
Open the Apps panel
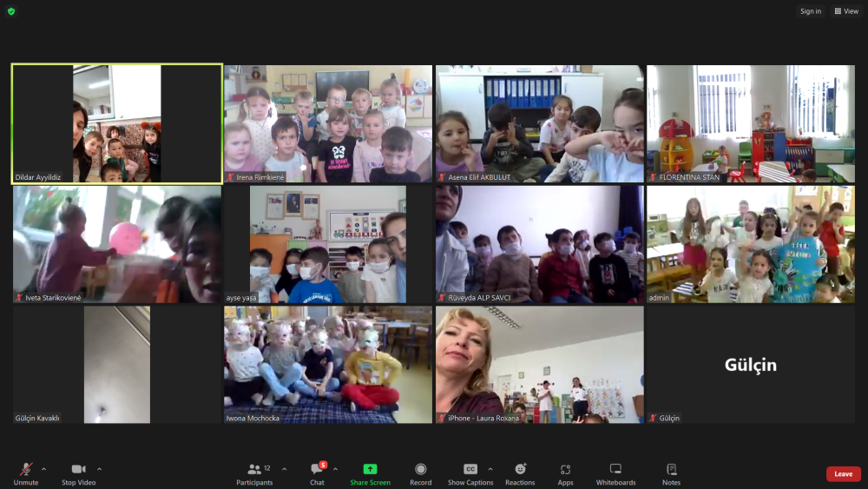[x=565, y=474]
